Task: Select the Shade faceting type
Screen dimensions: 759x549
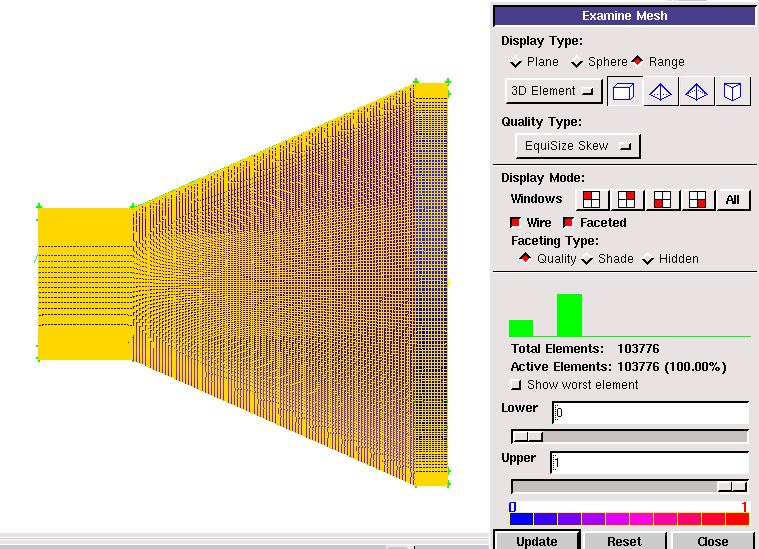Action: coord(587,260)
